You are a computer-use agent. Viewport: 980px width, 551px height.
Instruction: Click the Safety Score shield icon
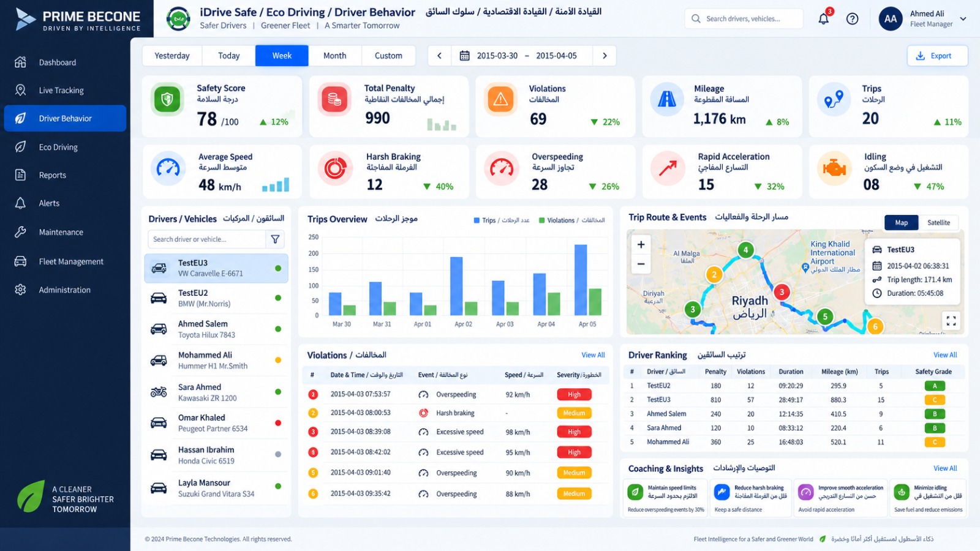[x=167, y=99]
